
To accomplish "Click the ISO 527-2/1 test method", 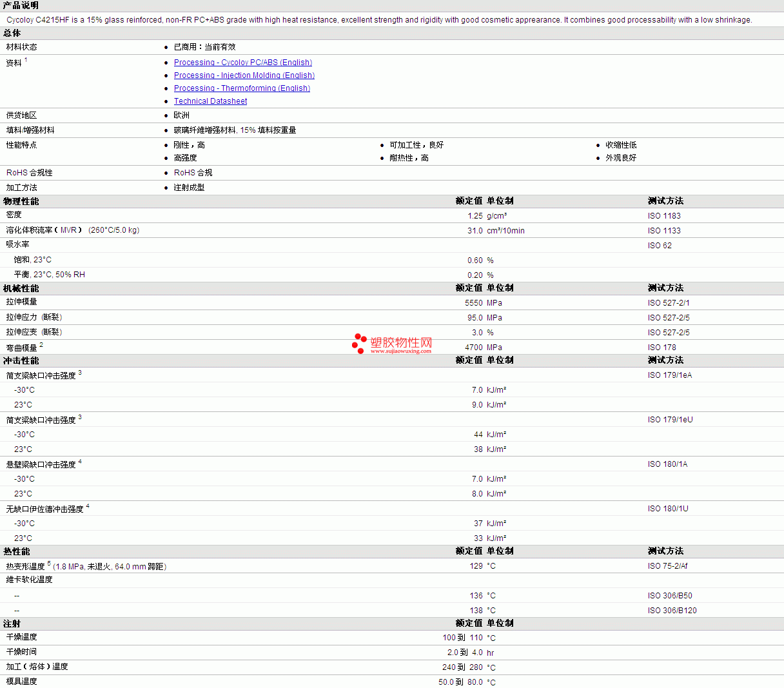I will point(669,303).
